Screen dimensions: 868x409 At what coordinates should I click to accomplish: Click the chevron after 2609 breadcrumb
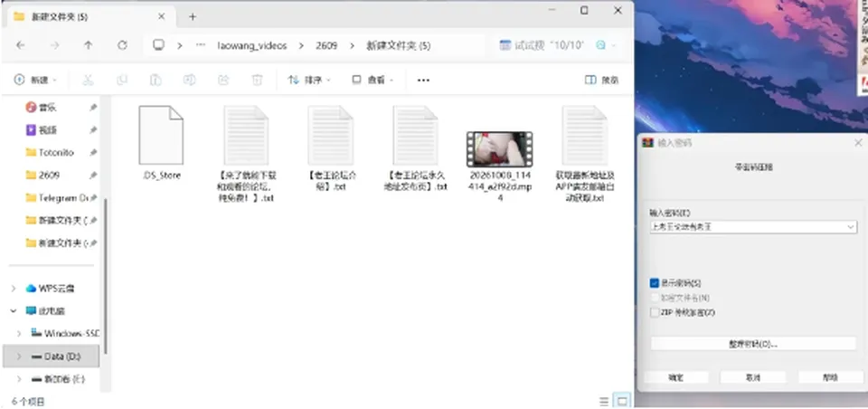click(352, 46)
